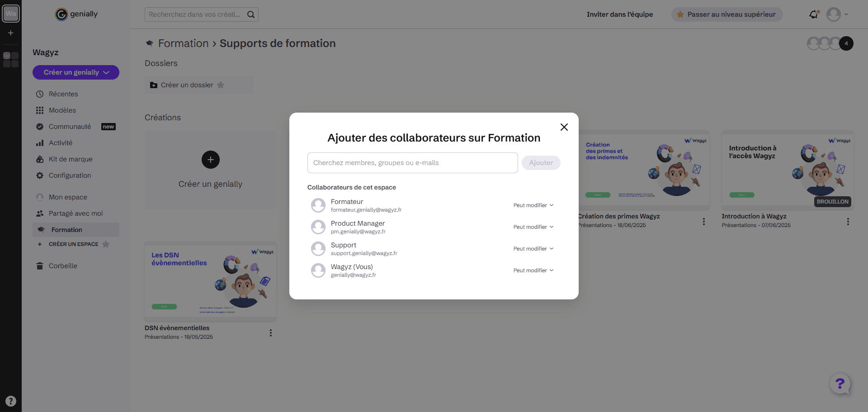868x412 pixels.
Task: Click the plus icon beside CRÉER UN ESPACE
Action: click(x=40, y=244)
